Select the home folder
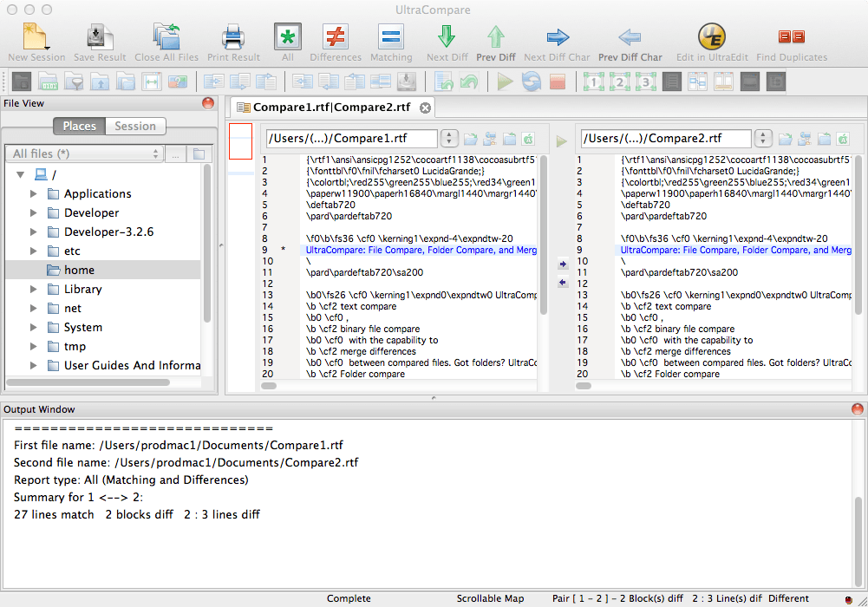The width and height of the screenshot is (868, 607). click(x=103, y=270)
